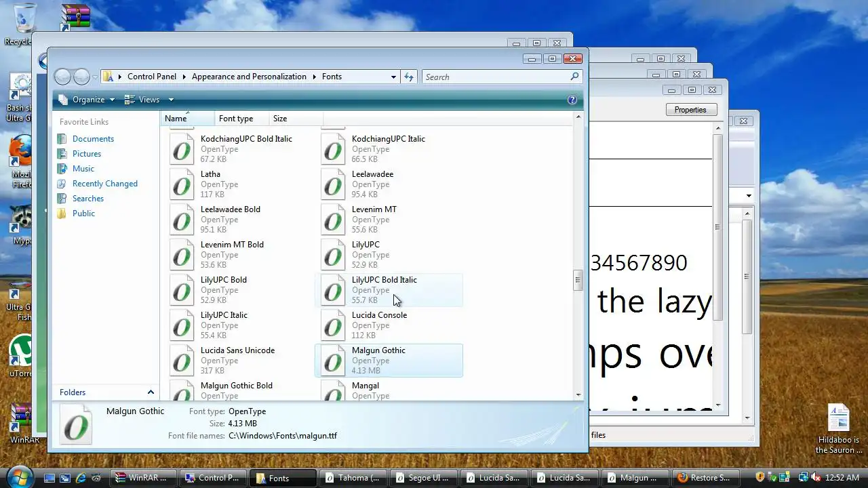Expand the arrow after Control Panel in breadcrumb

tap(184, 77)
